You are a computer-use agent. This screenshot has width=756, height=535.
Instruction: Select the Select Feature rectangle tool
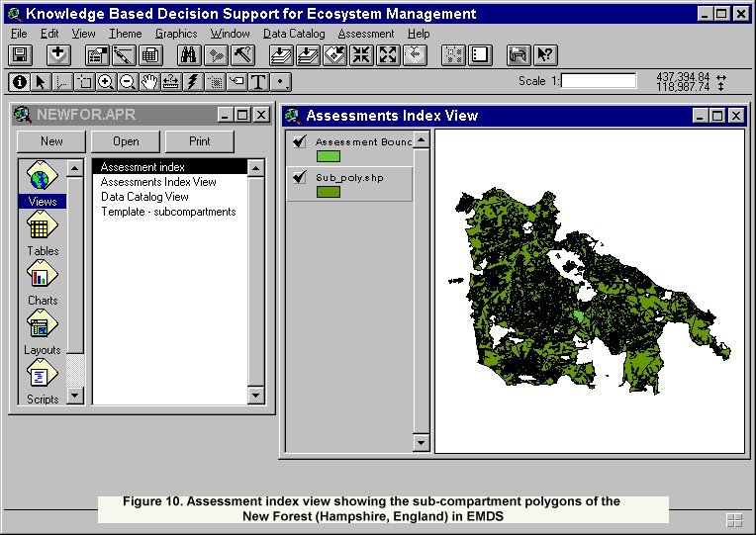click(x=84, y=82)
